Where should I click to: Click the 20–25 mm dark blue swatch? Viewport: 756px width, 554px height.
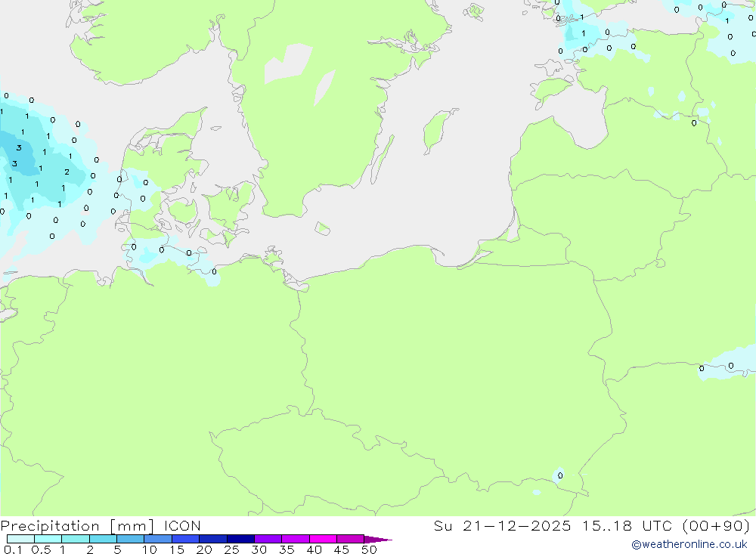(213, 539)
